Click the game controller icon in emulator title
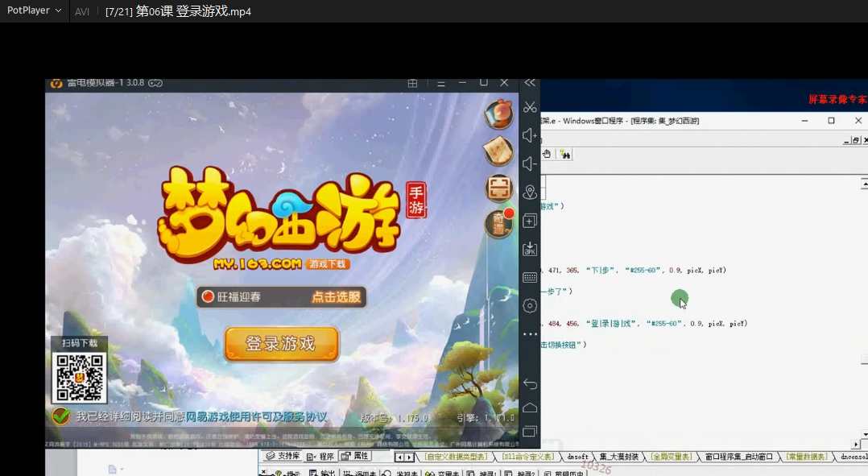The height and width of the screenshot is (476, 868). point(155,83)
